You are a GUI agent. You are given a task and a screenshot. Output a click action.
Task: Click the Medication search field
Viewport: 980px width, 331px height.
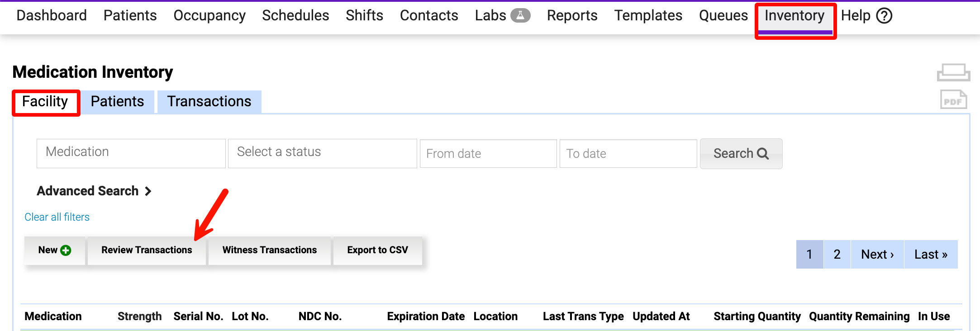[x=131, y=153]
